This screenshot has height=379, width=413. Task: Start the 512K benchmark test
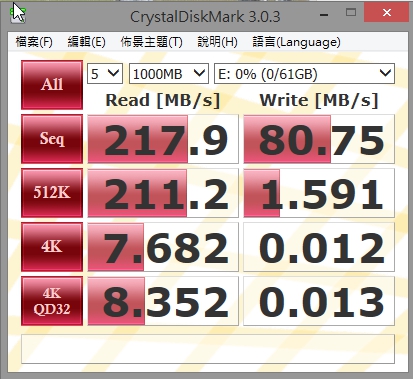coord(52,193)
